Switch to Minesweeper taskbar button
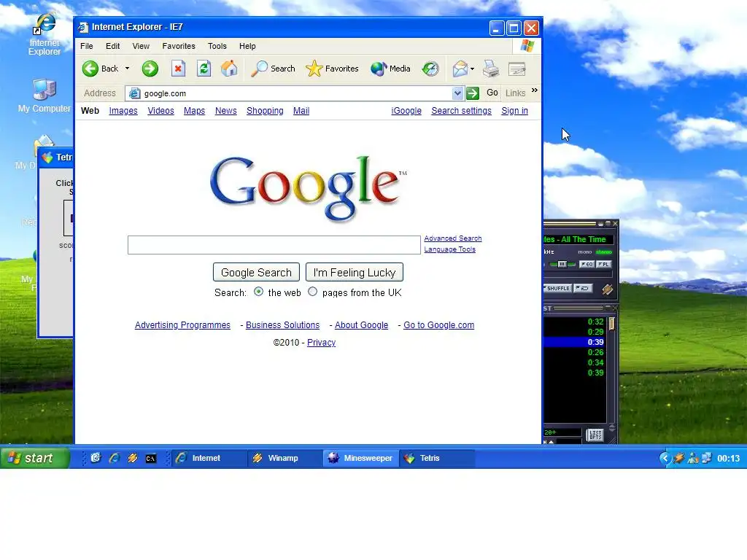This screenshot has height=560, width=747. (360, 458)
